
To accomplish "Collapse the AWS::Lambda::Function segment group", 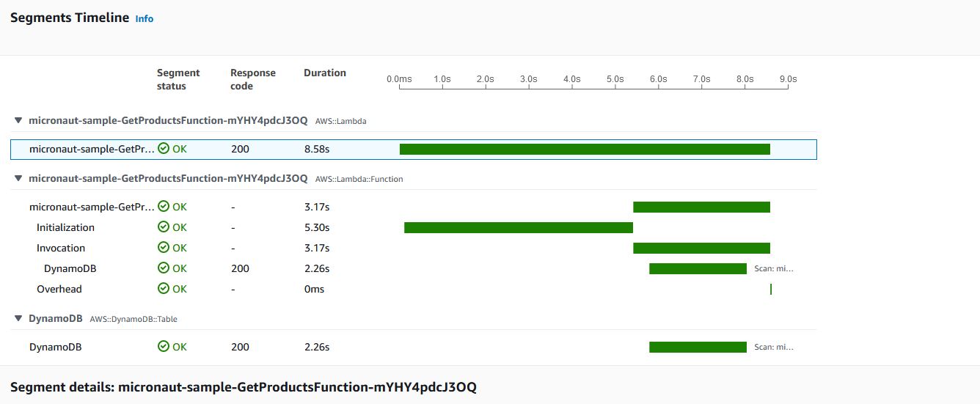I will [x=18, y=178].
